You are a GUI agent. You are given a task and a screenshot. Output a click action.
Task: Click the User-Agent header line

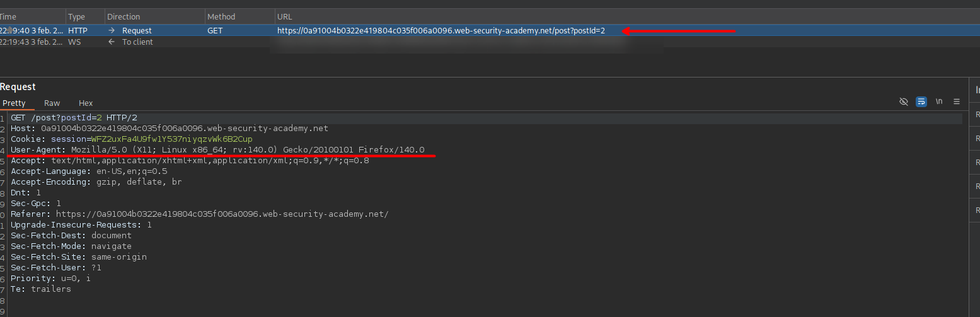coord(217,149)
